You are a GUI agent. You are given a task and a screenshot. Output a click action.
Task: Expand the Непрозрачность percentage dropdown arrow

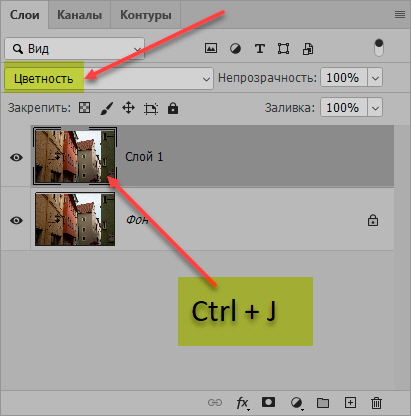pyautogui.click(x=375, y=78)
